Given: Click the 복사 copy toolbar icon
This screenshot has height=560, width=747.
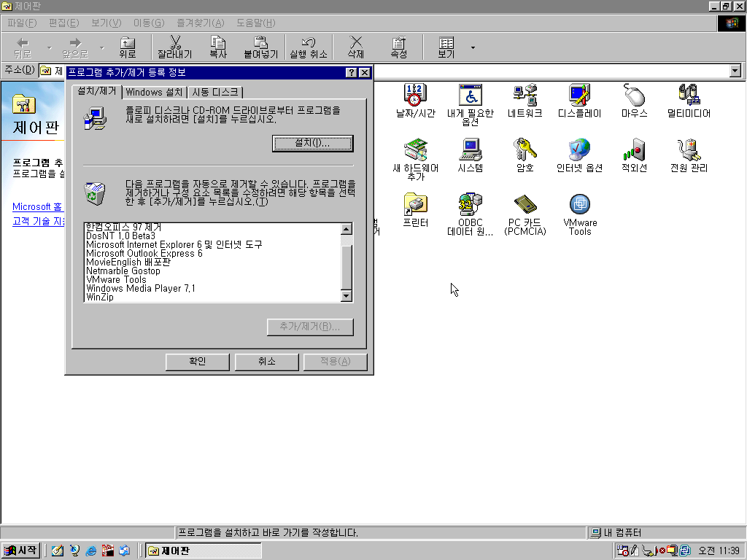Looking at the screenshot, I should click(218, 47).
